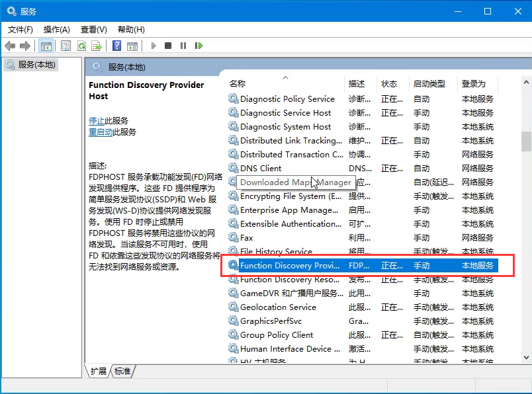Open the 文件(F) menu
532x394 pixels.
21,30
